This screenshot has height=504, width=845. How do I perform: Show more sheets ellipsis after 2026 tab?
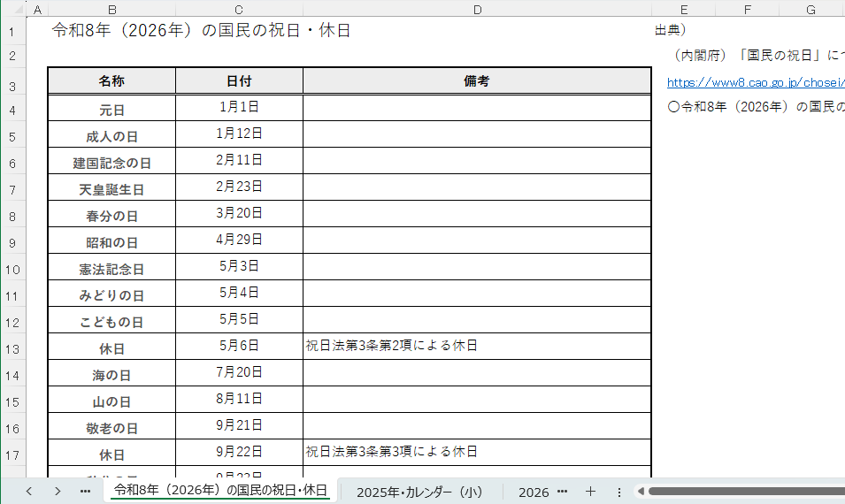(563, 492)
